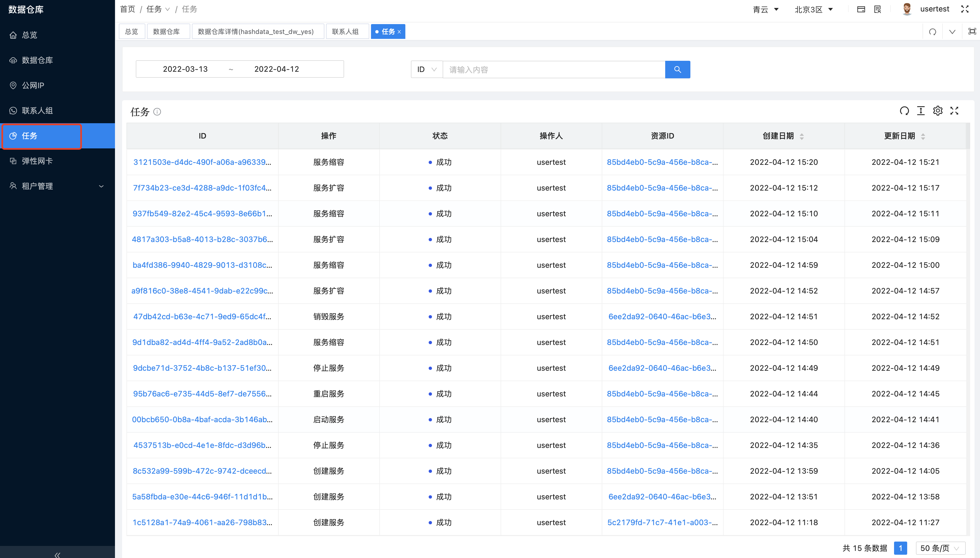
Task: Open the 北京3区 zone dropdown
Action: coord(813,9)
